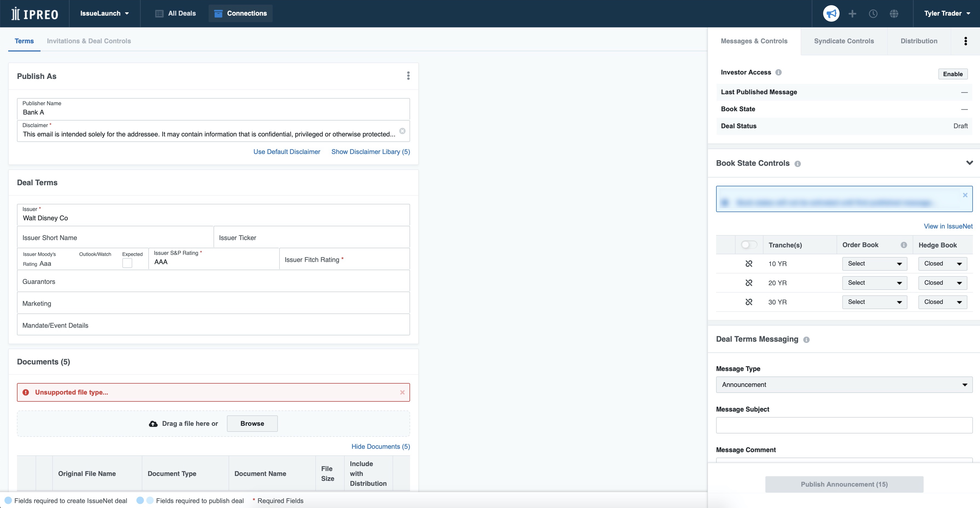This screenshot has height=508, width=980.
Task: Clear the disclaimer text with X icon
Action: tap(402, 131)
